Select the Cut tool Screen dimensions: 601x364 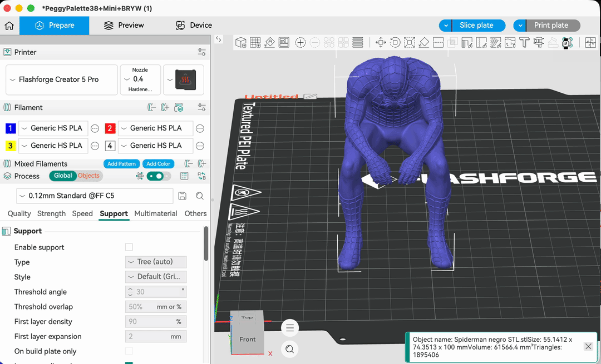438,42
